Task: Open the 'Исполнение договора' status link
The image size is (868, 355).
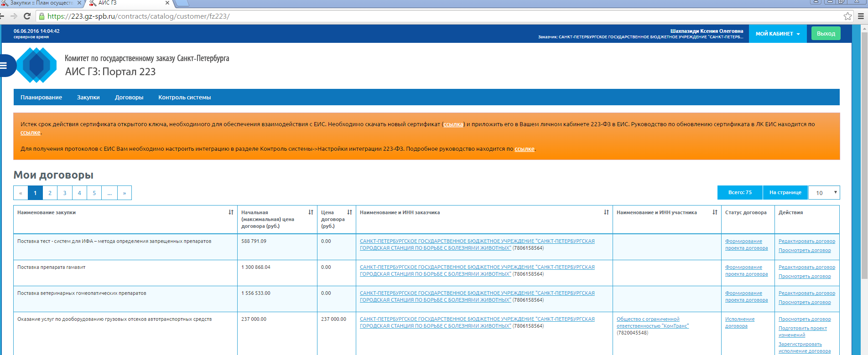Action: point(740,323)
